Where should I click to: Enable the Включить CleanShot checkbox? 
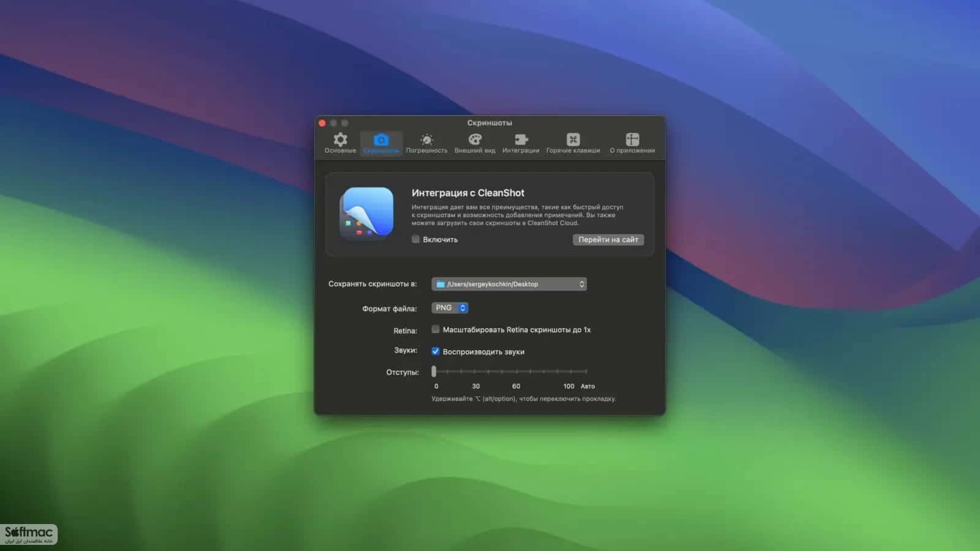(x=416, y=239)
